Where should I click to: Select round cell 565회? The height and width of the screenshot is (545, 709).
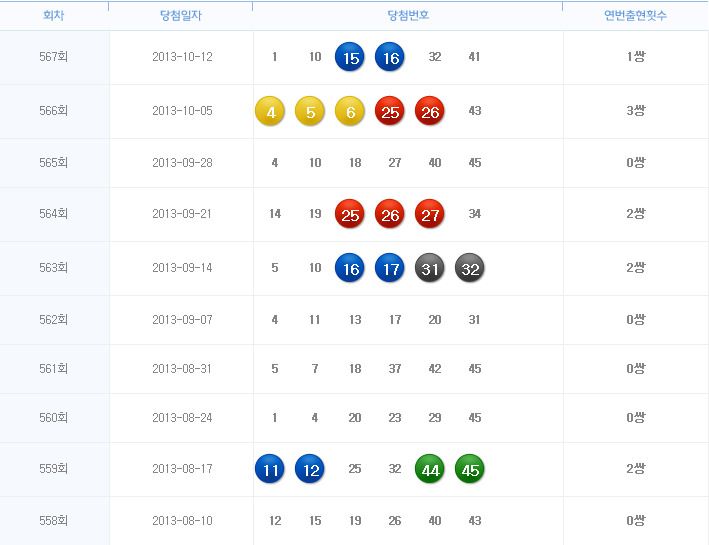click(x=54, y=162)
